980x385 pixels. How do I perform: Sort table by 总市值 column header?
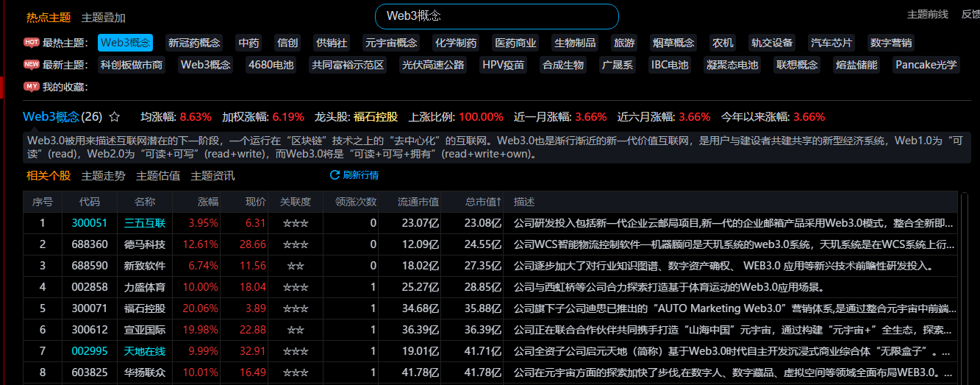(484, 202)
